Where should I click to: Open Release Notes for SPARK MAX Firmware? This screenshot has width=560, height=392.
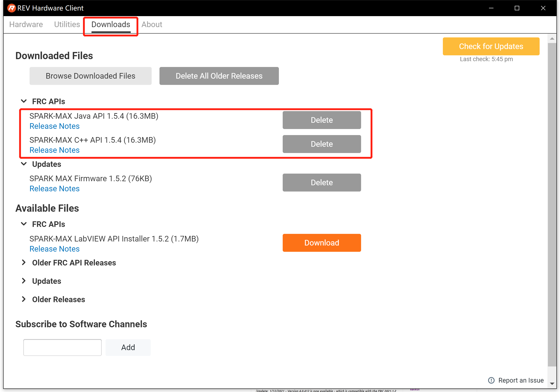pyautogui.click(x=54, y=189)
